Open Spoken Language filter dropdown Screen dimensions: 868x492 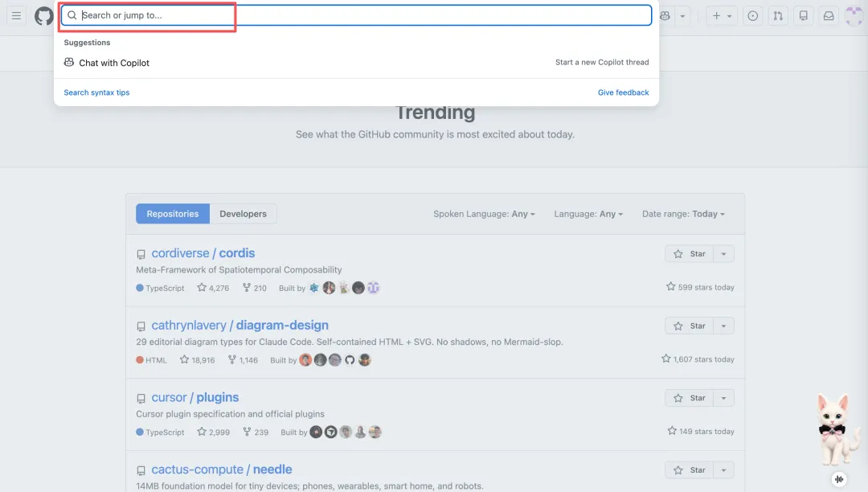(x=484, y=214)
